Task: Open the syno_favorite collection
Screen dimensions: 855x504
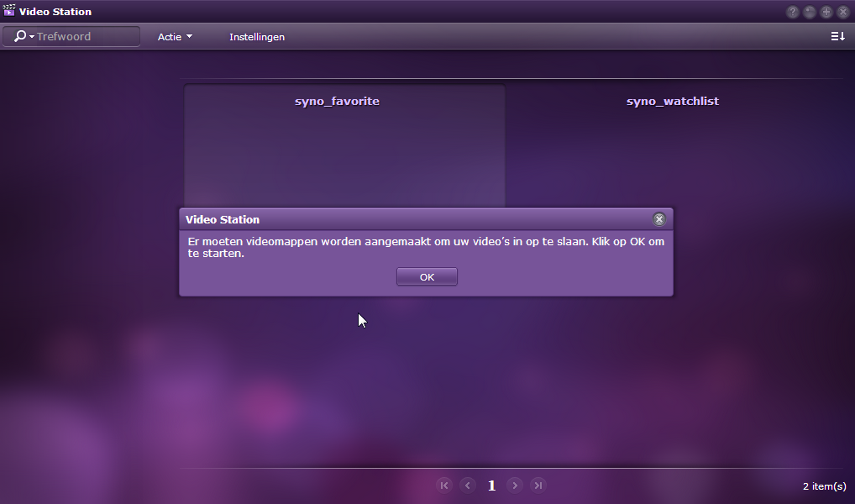Action: click(337, 102)
